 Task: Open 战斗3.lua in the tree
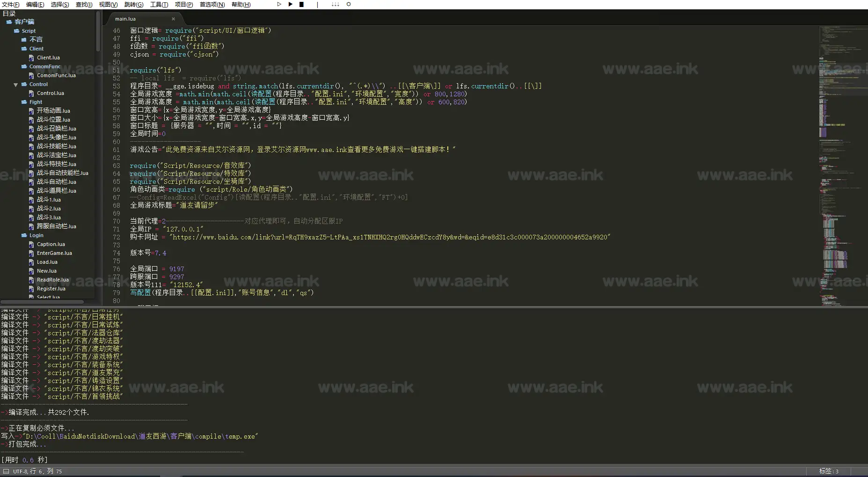click(49, 217)
